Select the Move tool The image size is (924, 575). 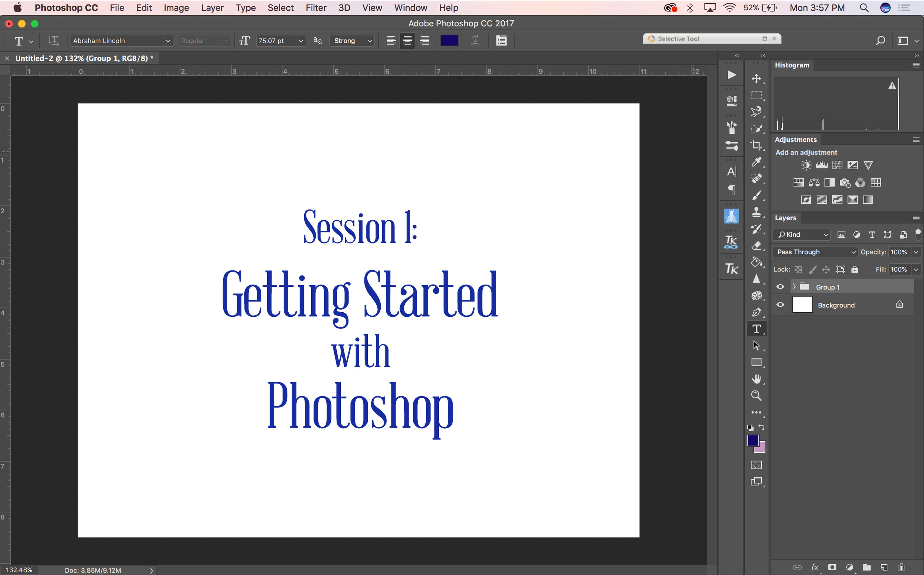(756, 79)
